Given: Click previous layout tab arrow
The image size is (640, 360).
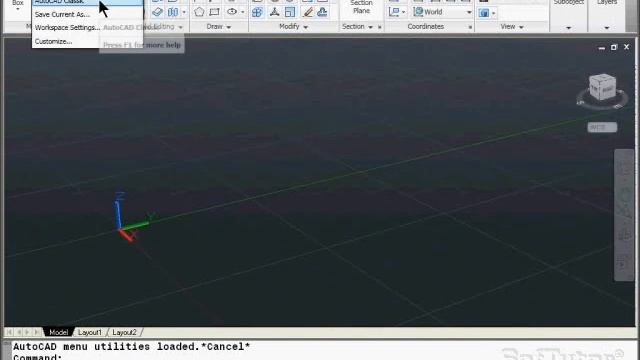Looking at the screenshot, I should pyautogui.click(x=18, y=332).
